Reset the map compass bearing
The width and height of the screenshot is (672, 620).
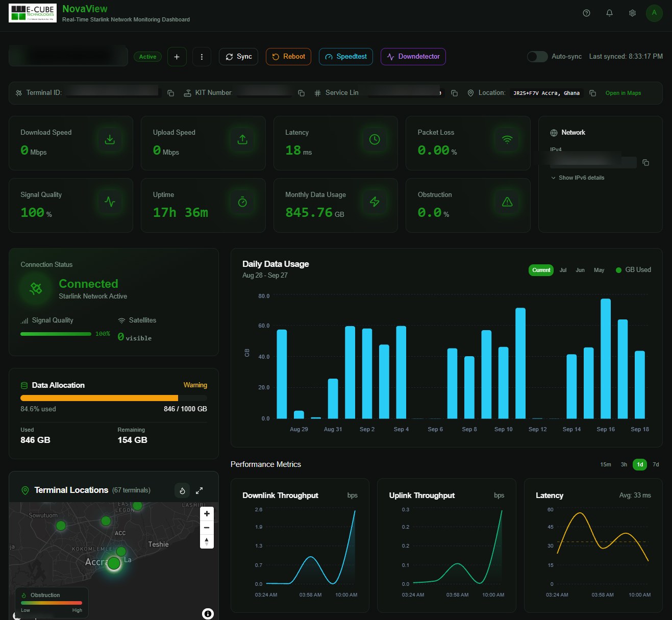(207, 541)
